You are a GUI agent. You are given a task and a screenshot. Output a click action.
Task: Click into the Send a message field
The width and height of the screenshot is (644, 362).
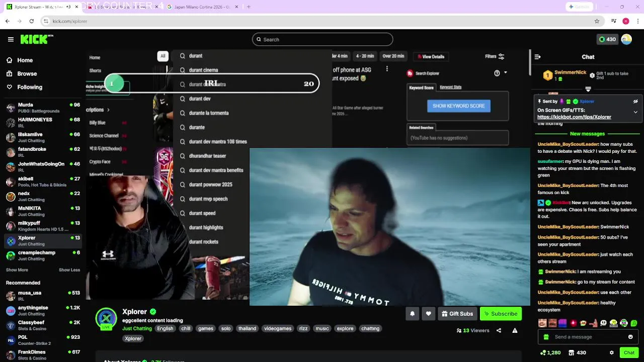pos(588,337)
